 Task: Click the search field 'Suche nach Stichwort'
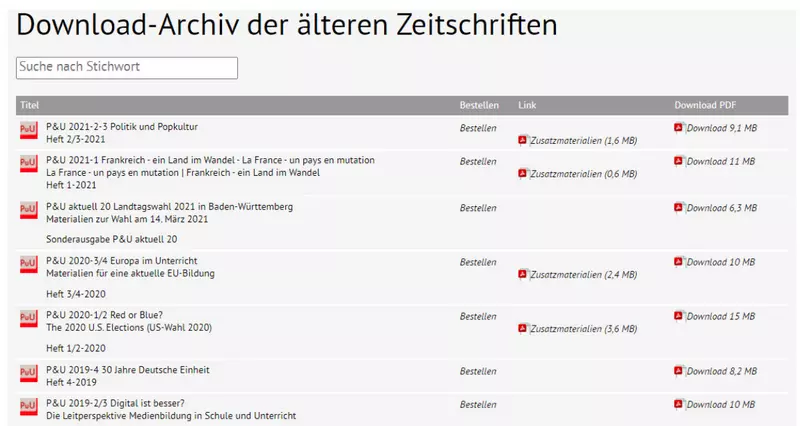[x=127, y=68]
